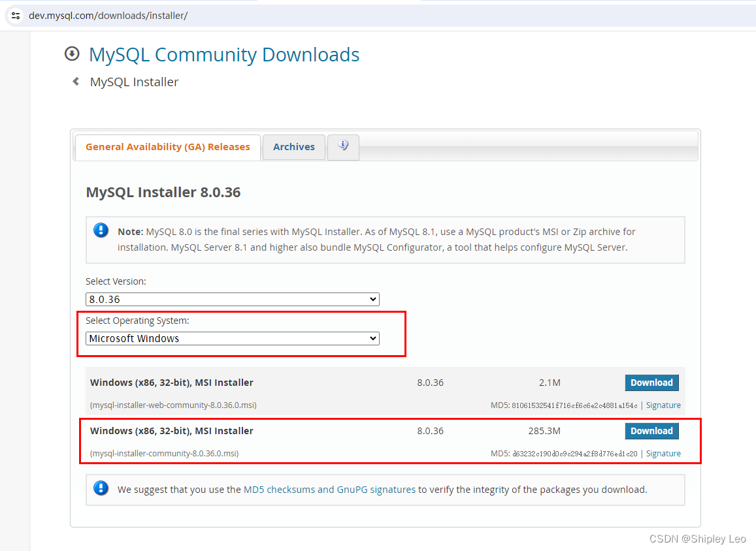Screen dimensions: 756x551
Task: Click the filename mysql-installer-community-8.0.36.0.msi
Action: (165, 454)
